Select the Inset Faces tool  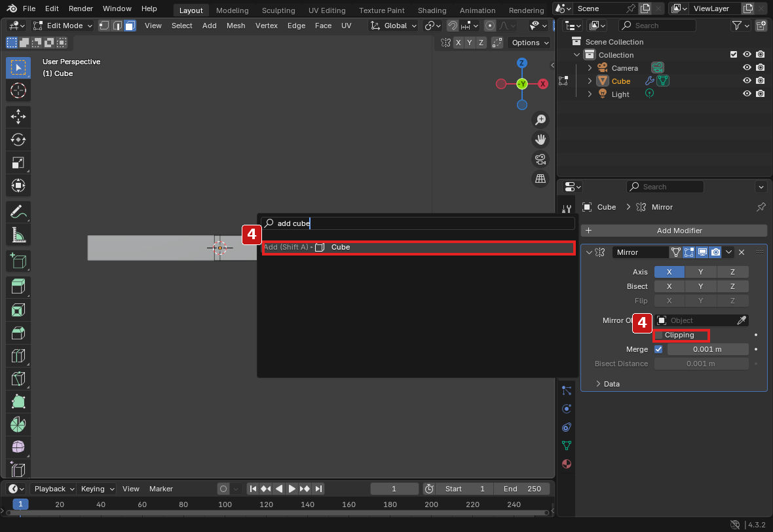[18, 310]
